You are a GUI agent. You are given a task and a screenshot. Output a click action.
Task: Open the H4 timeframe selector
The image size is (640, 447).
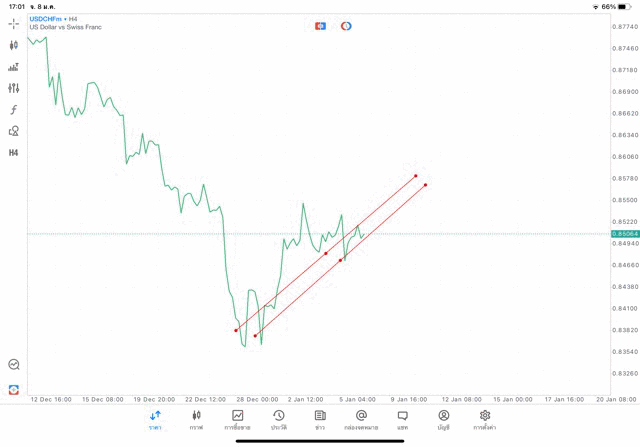[x=14, y=153]
